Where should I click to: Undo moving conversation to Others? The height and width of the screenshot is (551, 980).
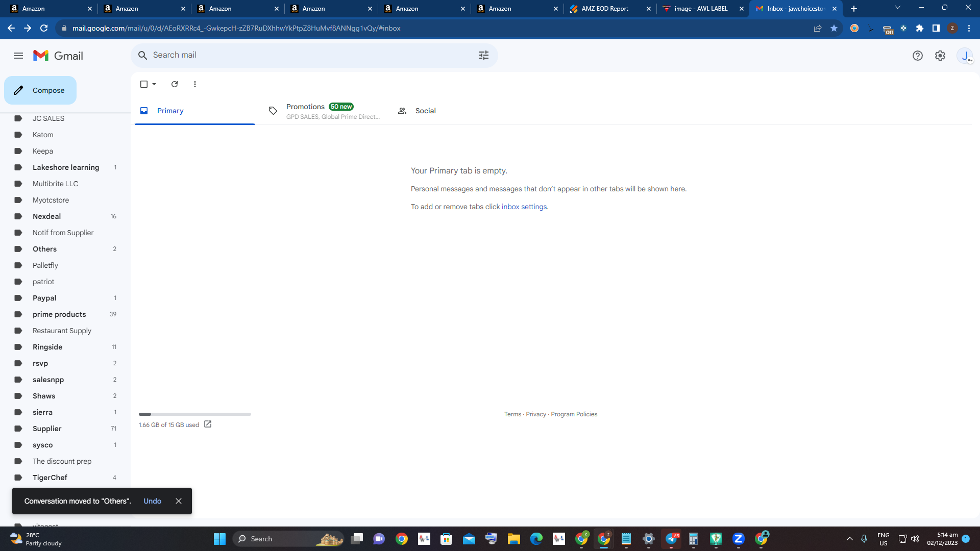click(x=152, y=501)
